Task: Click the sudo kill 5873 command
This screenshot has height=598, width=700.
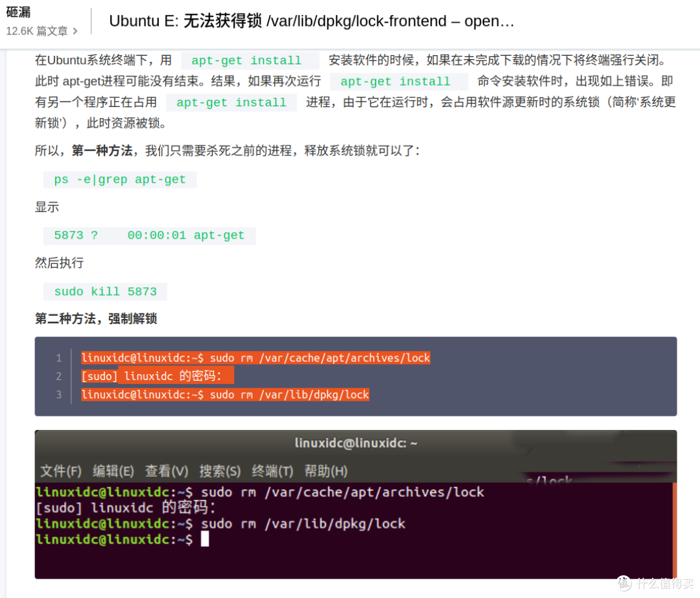Action: point(106,292)
